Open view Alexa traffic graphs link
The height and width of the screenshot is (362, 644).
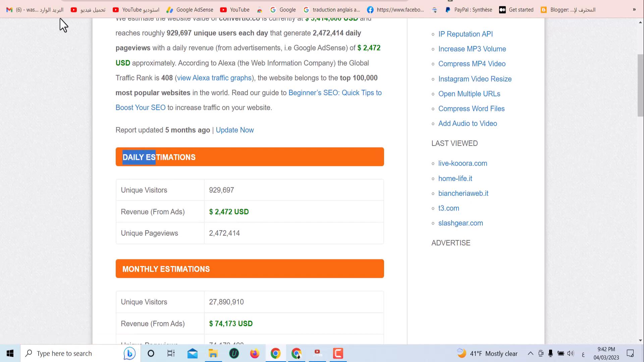point(214,78)
